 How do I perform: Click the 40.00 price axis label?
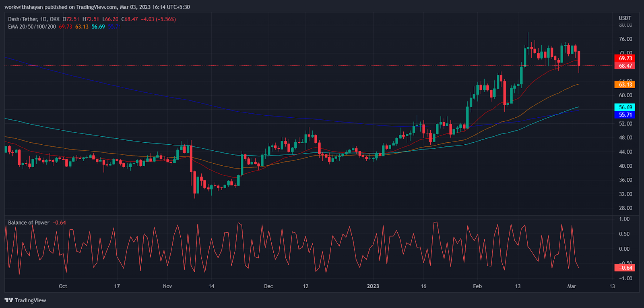(625, 166)
